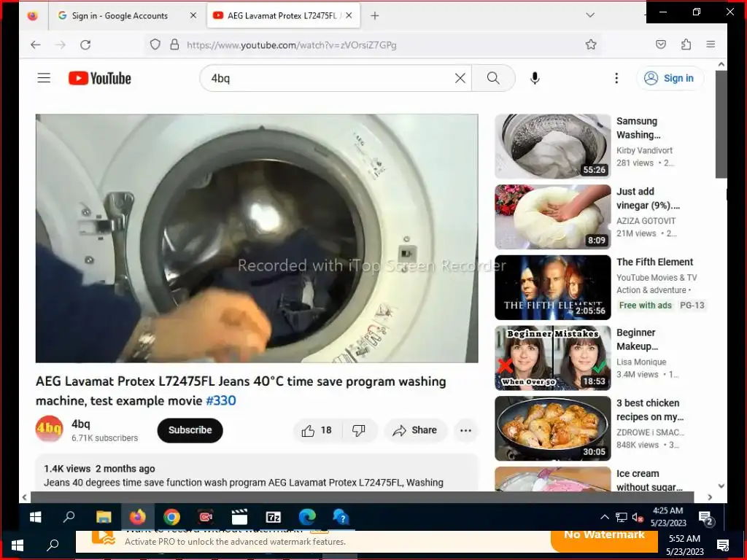Open File Explorer from taskbar
The width and height of the screenshot is (747, 560).
click(104, 517)
